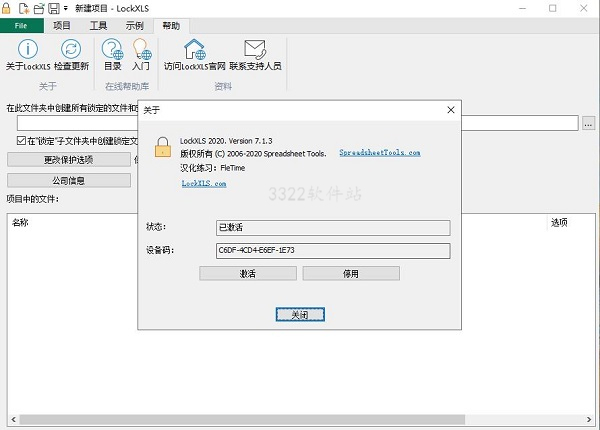Click the horizontal scrollbar right arrow

589,420
